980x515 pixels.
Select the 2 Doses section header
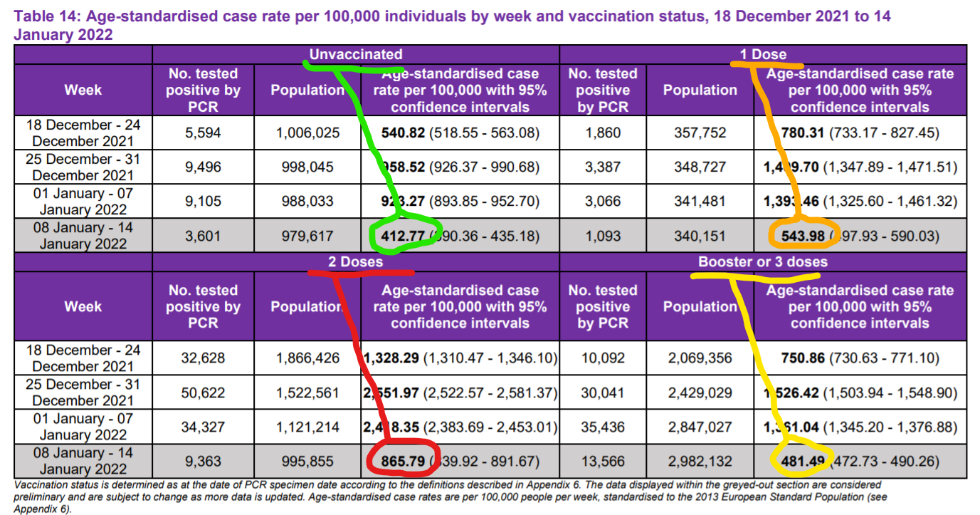point(355,262)
